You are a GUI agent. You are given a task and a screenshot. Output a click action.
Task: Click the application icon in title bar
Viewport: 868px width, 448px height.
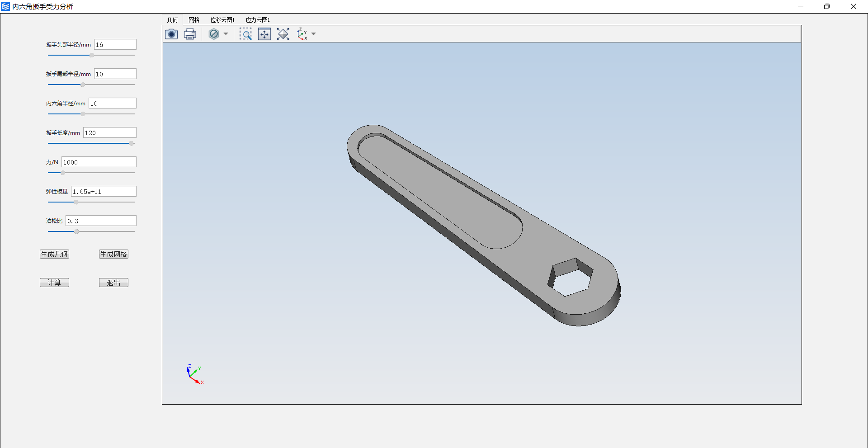[x=5, y=6]
